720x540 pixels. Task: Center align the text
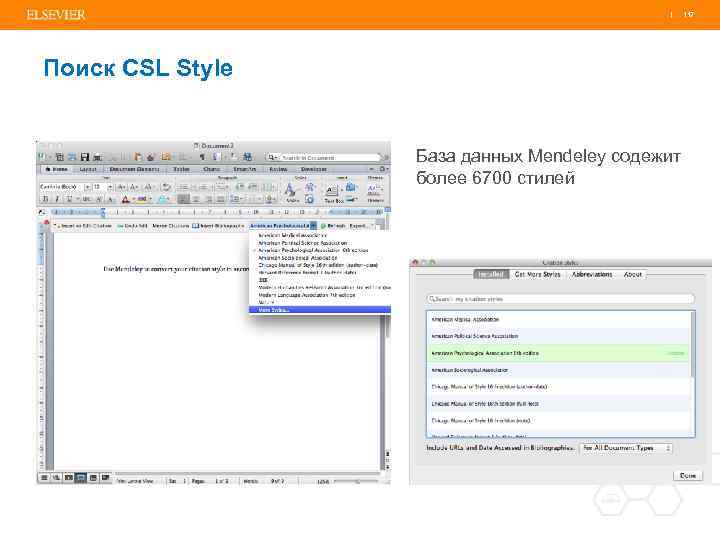(x=196, y=199)
